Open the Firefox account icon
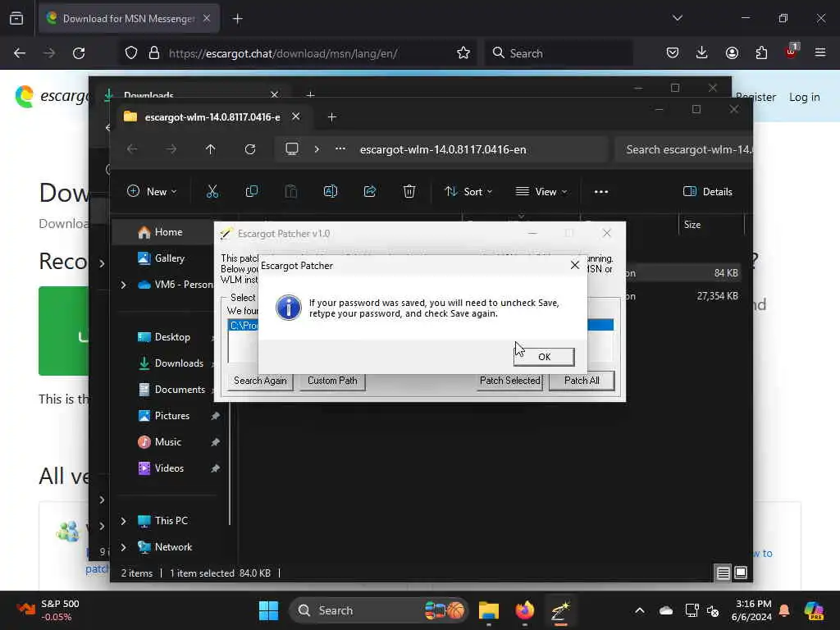 (732, 53)
